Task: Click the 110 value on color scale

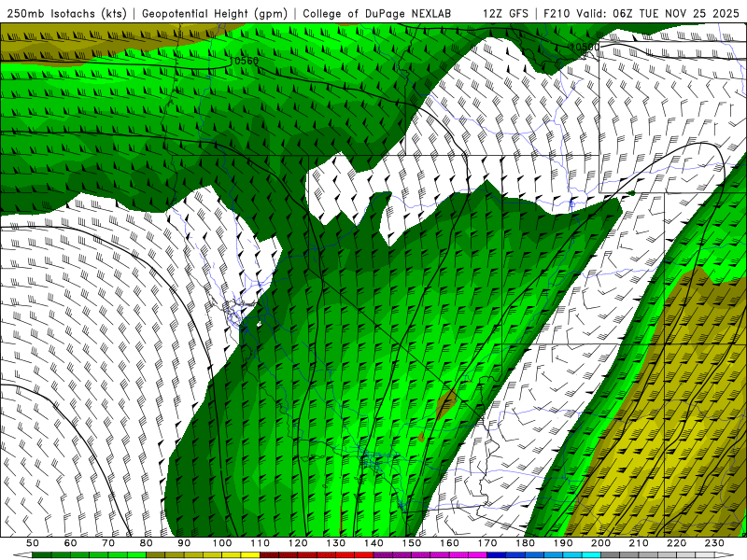Action: click(x=261, y=543)
